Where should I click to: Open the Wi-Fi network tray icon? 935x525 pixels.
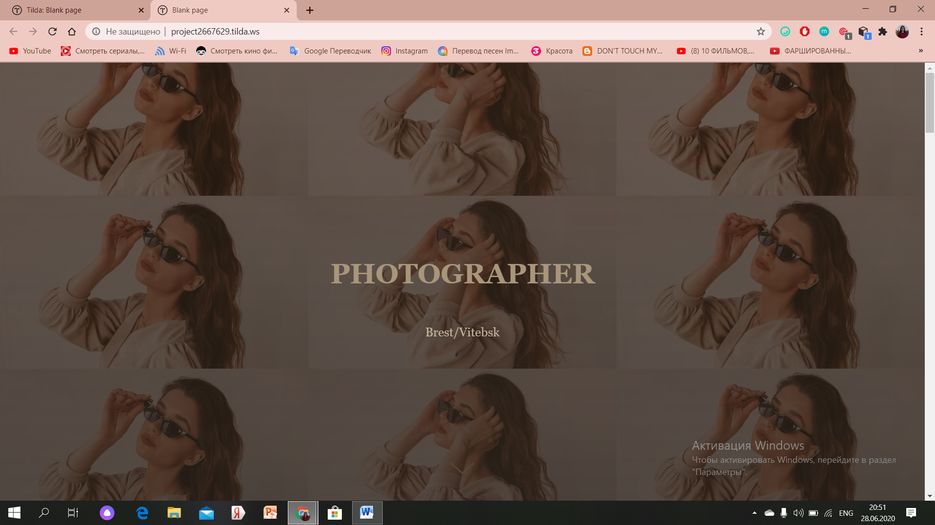(828, 512)
